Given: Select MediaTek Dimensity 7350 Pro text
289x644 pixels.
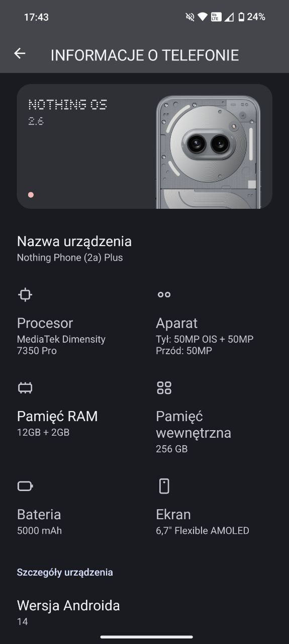Looking at the screenshot, I should click(61, 345).
